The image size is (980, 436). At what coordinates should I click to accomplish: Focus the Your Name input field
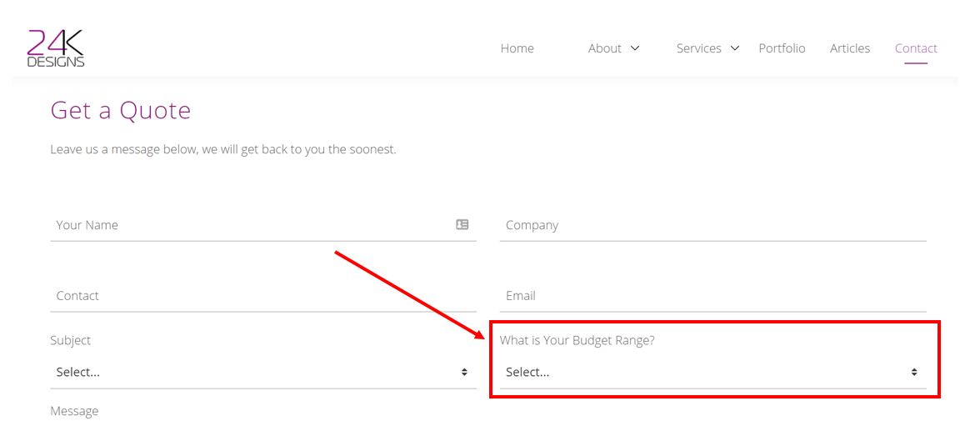click(250, 225)
